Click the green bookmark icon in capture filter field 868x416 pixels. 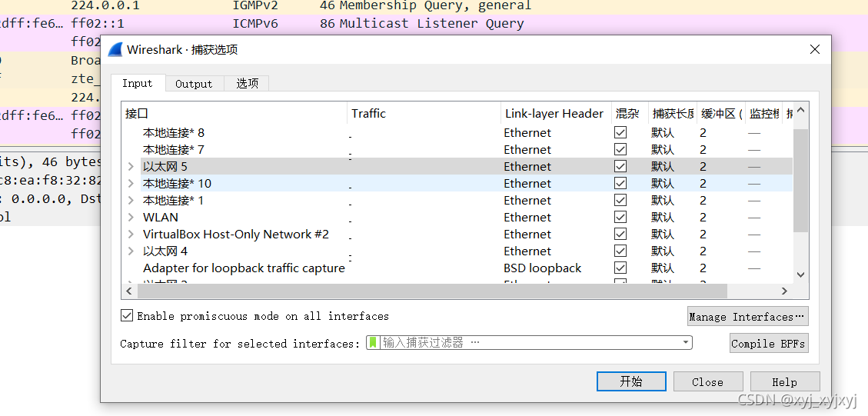coord(373,343)
